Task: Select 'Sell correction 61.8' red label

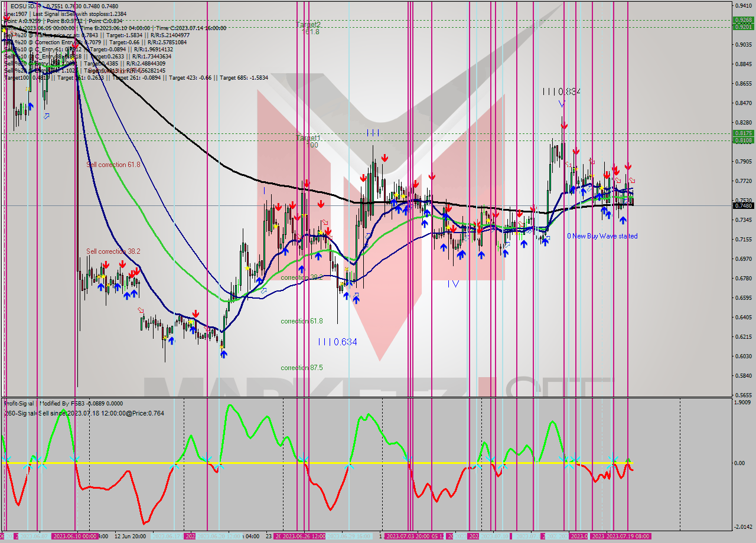Action: pyautogui.click(x=113, y=165)
